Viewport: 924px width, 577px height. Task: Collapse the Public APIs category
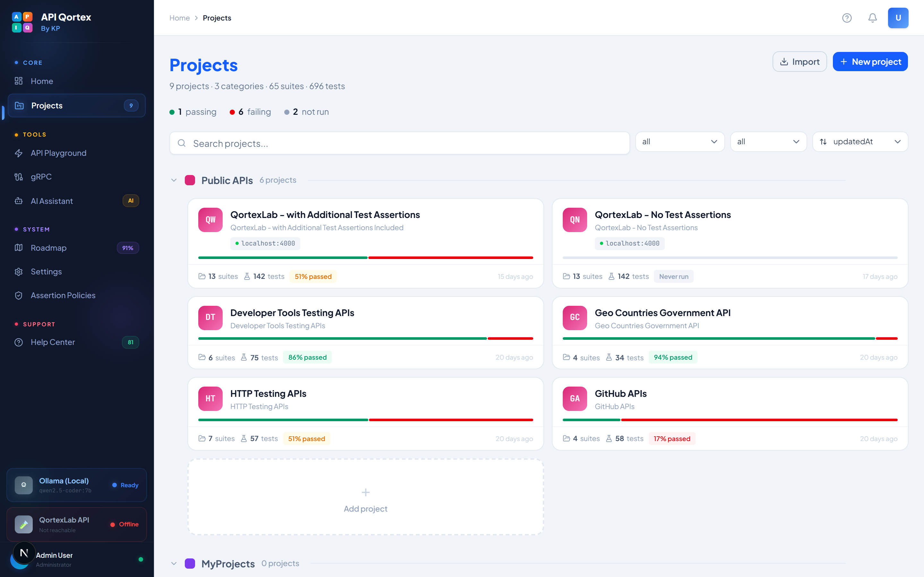click(174, 180)
